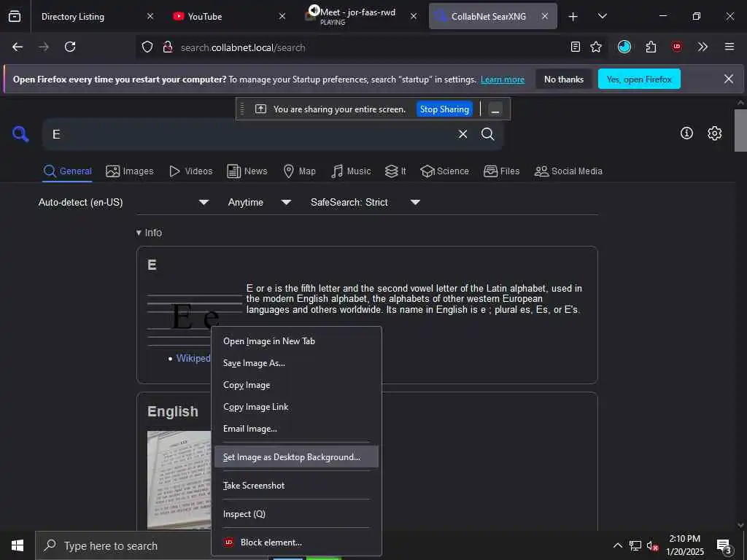Choose Take Screenshot from context menu
This screenshot has width=747, height=560.
point(296,485)
